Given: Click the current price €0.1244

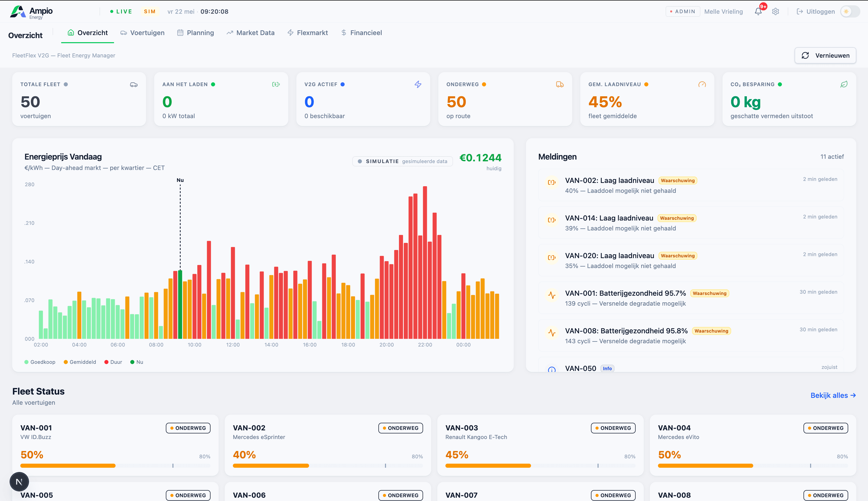Looking at the screenshot, I should 480,158.
